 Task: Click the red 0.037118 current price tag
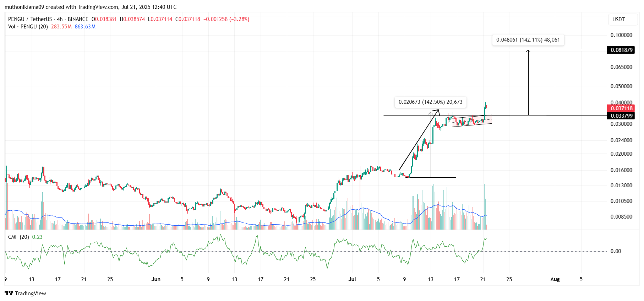(621, 108)
